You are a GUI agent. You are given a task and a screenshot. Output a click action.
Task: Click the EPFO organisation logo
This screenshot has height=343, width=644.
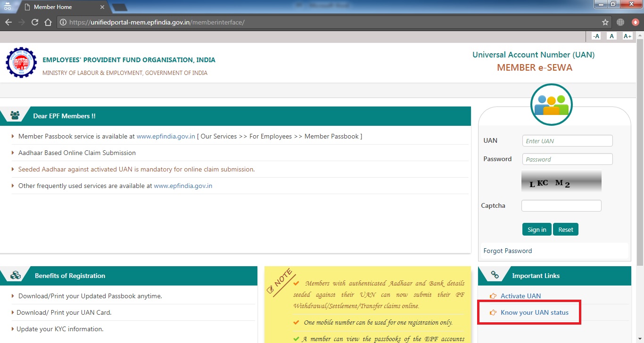tap(21, 62)
